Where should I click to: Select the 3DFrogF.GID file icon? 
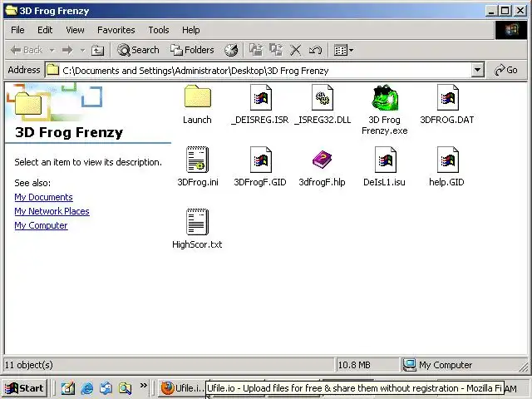click(x=260, y=160)
